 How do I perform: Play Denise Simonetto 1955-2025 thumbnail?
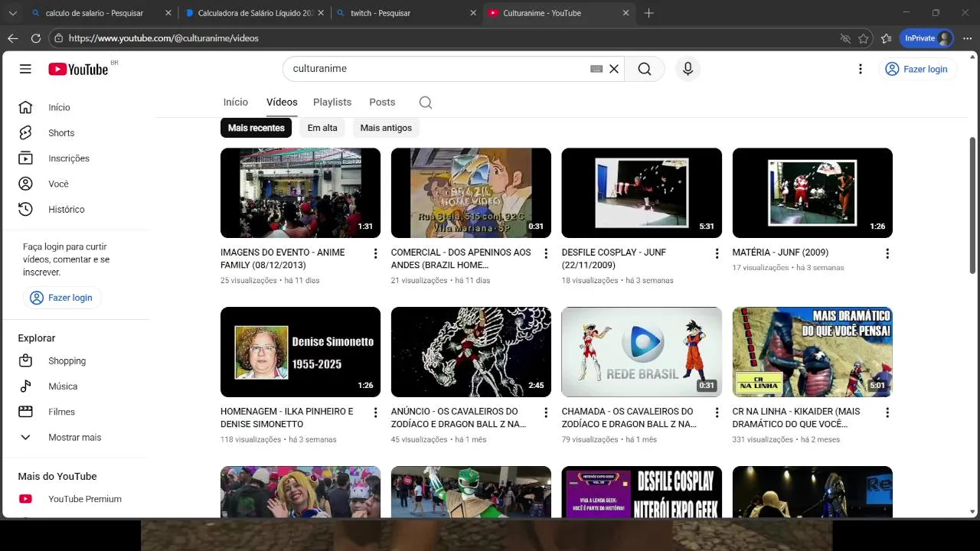click(300, 352)
